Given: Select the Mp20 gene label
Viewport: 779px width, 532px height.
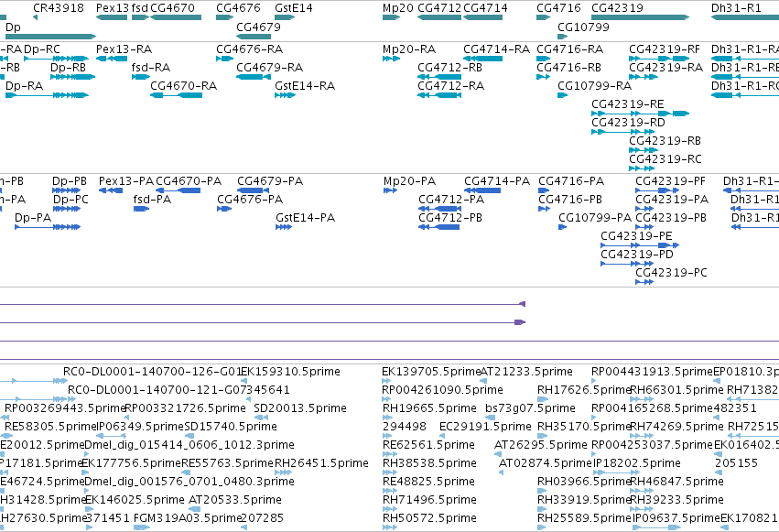Looking at the screenshot, I should pyautogui.click(x=398, y=8).
